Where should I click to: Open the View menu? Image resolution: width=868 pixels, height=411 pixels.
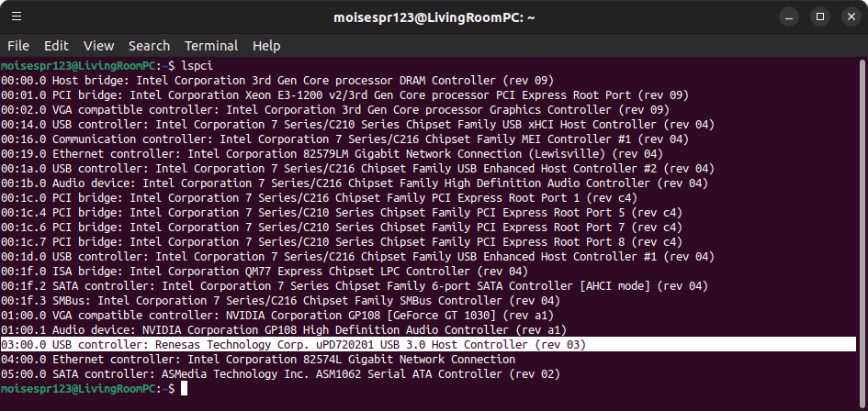click(98, 45)
